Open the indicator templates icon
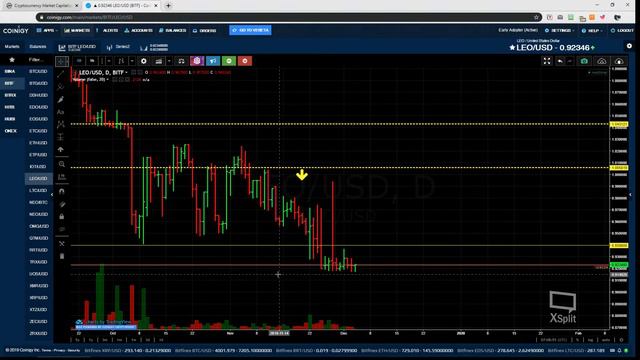 [x=159, y=61]
